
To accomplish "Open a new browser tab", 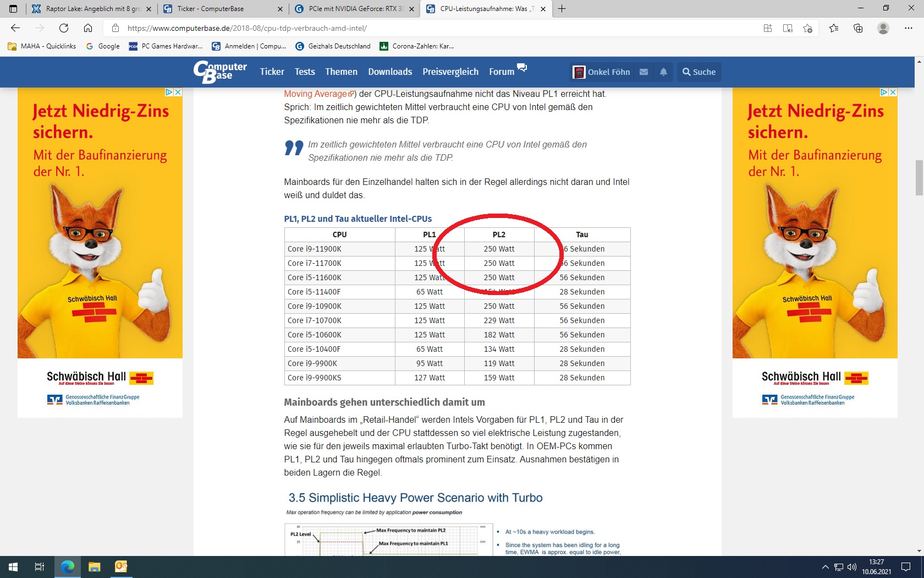I will point(562,9).
